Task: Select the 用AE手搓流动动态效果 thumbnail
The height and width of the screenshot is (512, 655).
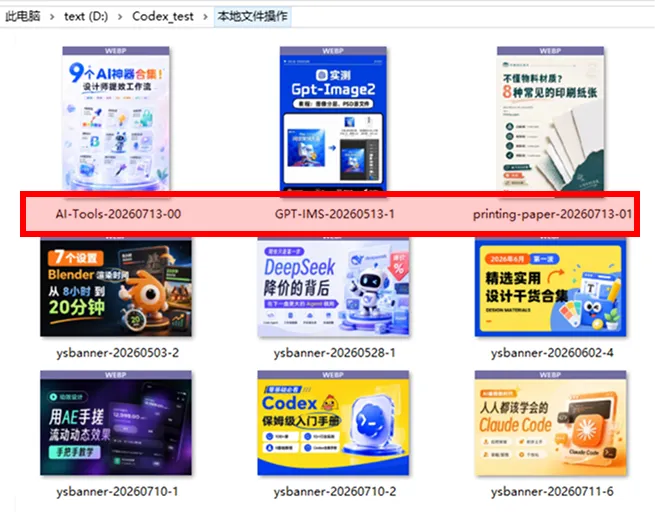Action: (x=116, y=423)
